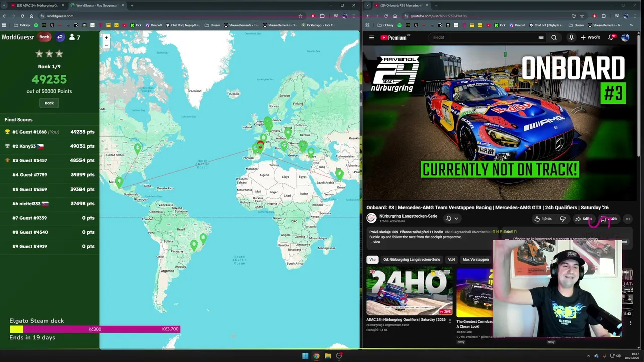Open the video more actions three-dot button
The width and height of the screenshot is (644, 362).
pos(627,219)
